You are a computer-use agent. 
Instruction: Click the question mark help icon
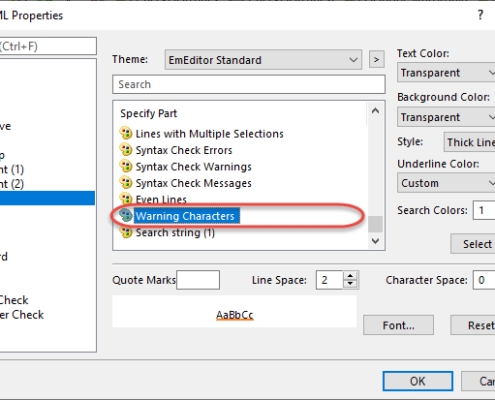[480, 15]
